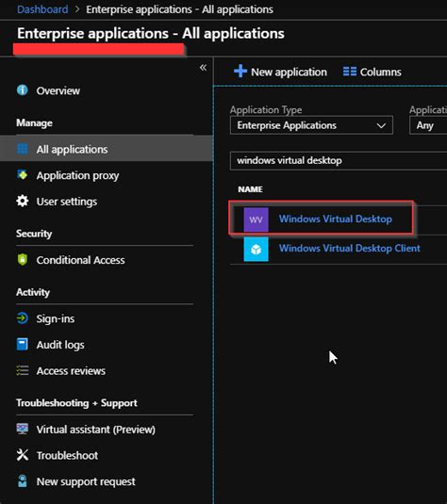
Task: Open Application proxy via its icon
Action: click(23, 175)
